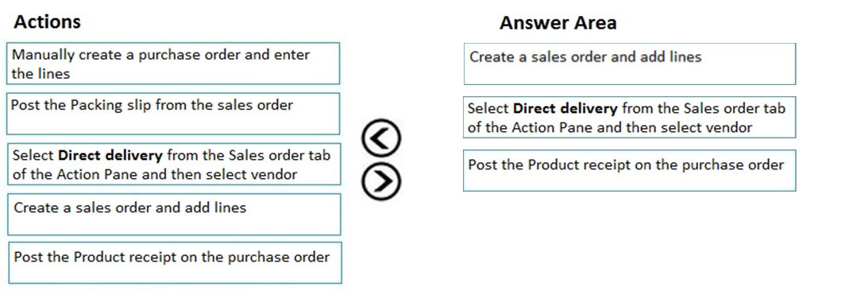This screenshot has width=868, height=295.
Task: Pick 'Create a sales order' in Actions list
Action: point(174,214)
